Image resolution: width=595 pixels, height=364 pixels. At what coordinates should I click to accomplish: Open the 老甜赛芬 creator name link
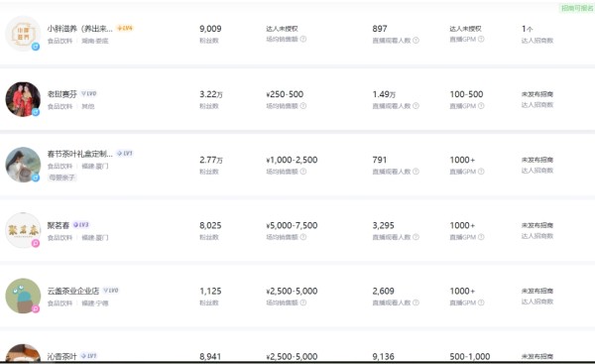(x=61, y=94)
